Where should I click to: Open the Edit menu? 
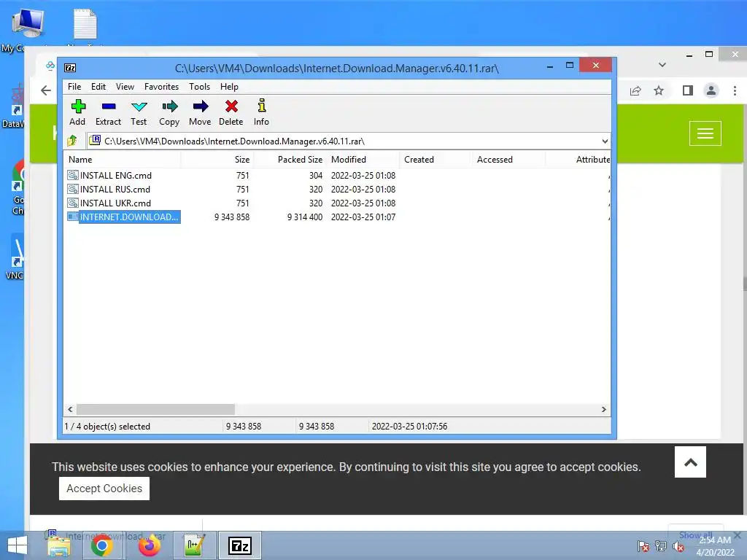98,87
